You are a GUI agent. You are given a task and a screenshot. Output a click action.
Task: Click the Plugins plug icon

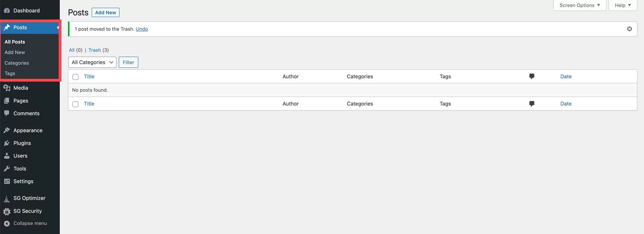(7, 143)
